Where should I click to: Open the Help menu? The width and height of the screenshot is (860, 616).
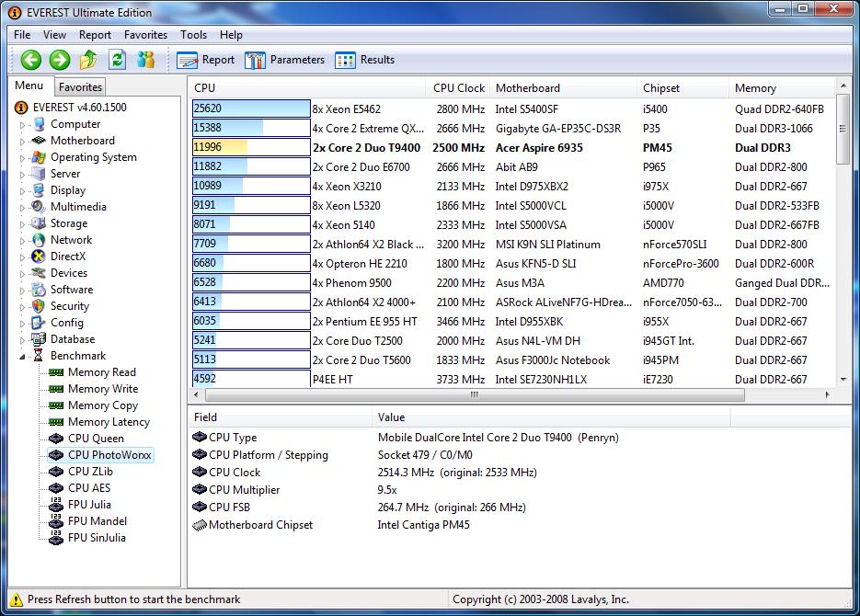pos(231,35)
